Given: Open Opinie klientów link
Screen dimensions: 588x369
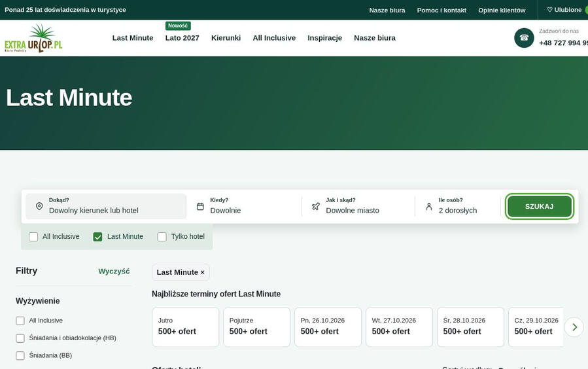Looking at the screenshot, I should (x=502, y=10).
